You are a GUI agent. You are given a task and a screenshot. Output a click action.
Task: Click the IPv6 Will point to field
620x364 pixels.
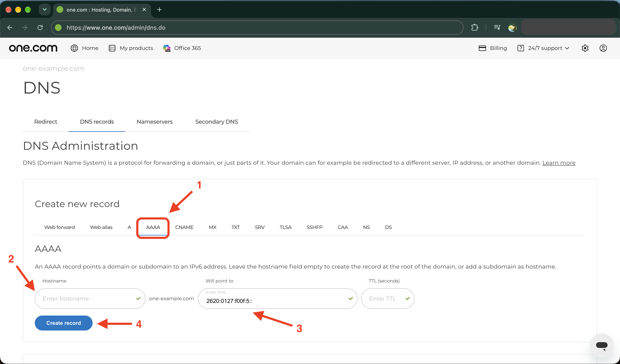278,298
